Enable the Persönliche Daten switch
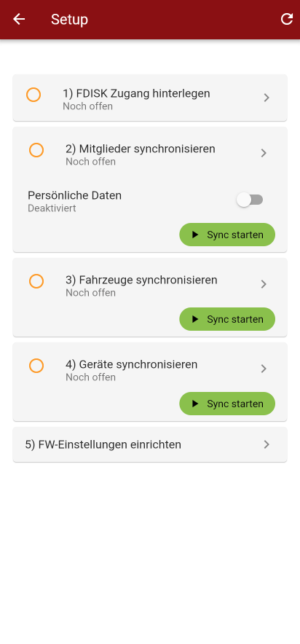The height and width of the screenshot is (644, 300). click(x=250, y=200)
